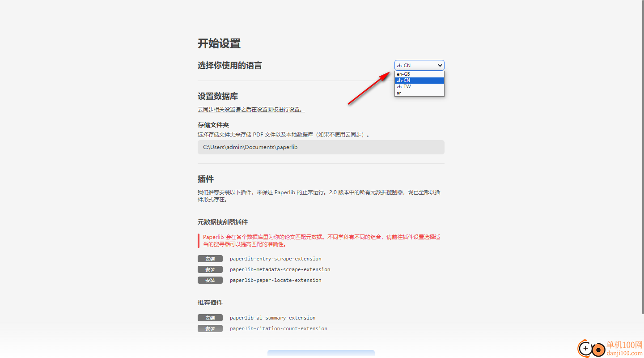Pick zh-TW in the language list
Image resolution: width=644 pixels, height=358 pixels.
coord(419,86)
